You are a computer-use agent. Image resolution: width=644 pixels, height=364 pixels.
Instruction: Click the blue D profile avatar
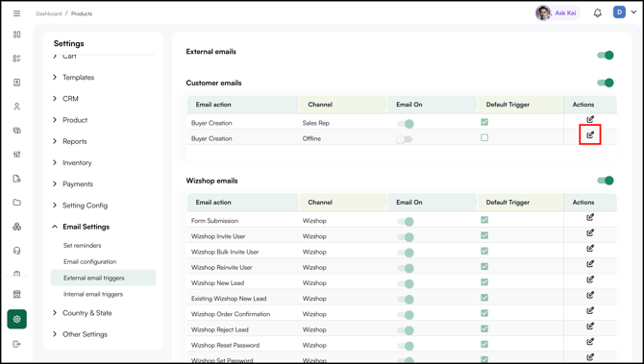coord(619,12)
